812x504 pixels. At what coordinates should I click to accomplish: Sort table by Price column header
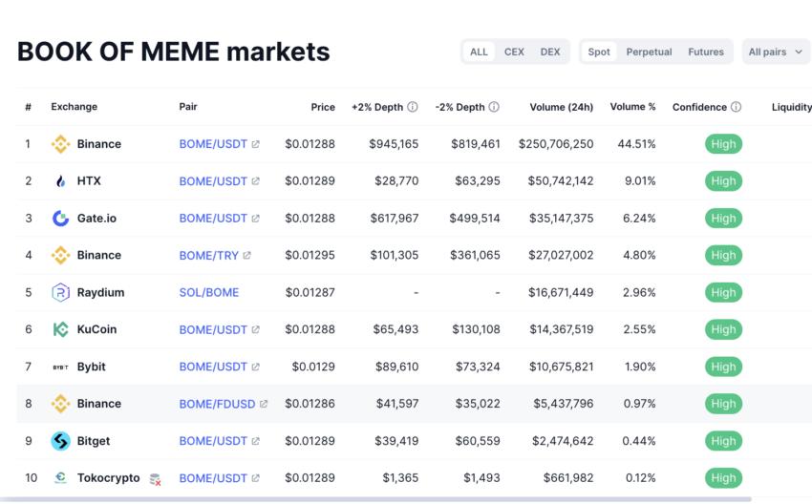pyautogui.click(x=323, y=108)
